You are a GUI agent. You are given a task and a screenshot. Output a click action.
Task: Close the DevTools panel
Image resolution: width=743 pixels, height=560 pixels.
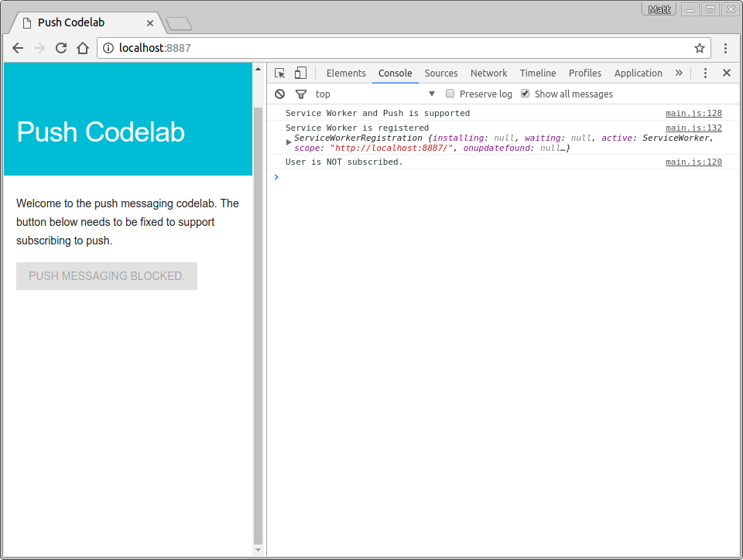coord(727,73)
